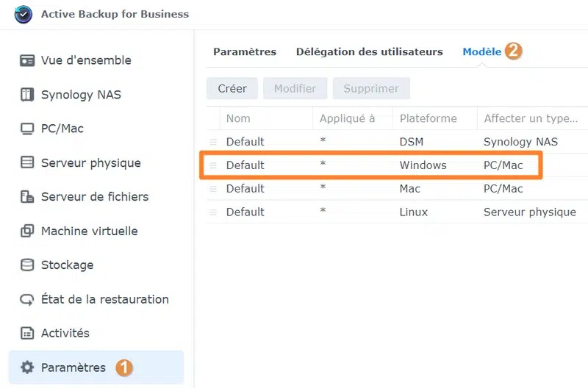Click the Active Backup for Business logo icon
588x388 pixels.
click(24, 14)
